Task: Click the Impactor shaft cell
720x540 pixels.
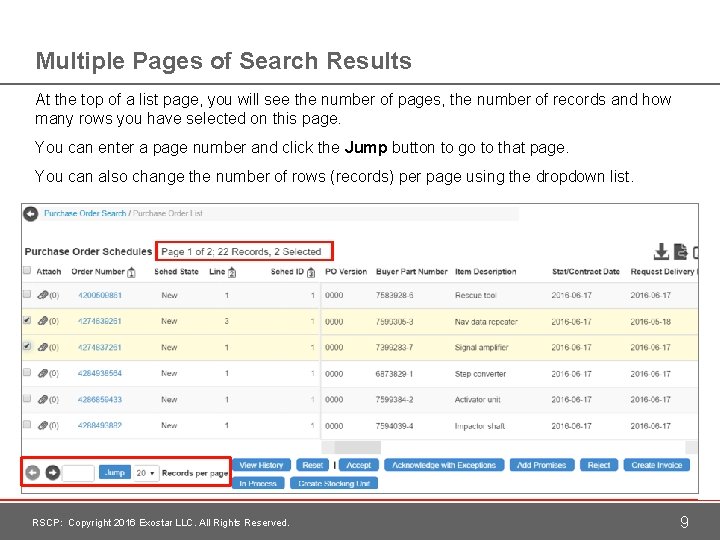Action: 480,426
